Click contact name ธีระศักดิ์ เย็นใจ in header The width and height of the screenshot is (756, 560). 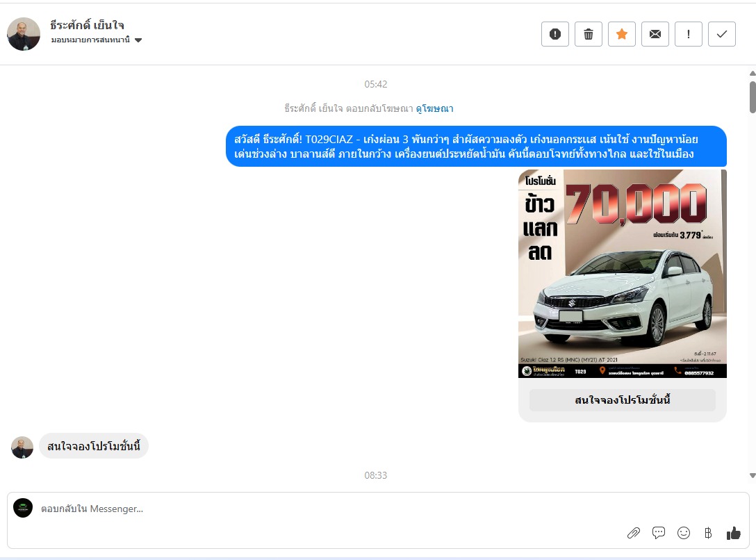(87, 25)
